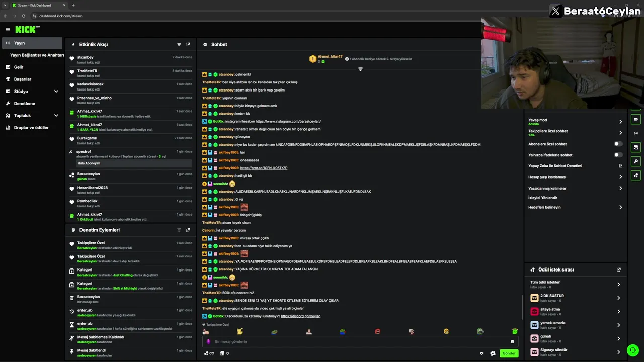
Task: Open the chat settings gear icon
Action: (x=481, y=353)
